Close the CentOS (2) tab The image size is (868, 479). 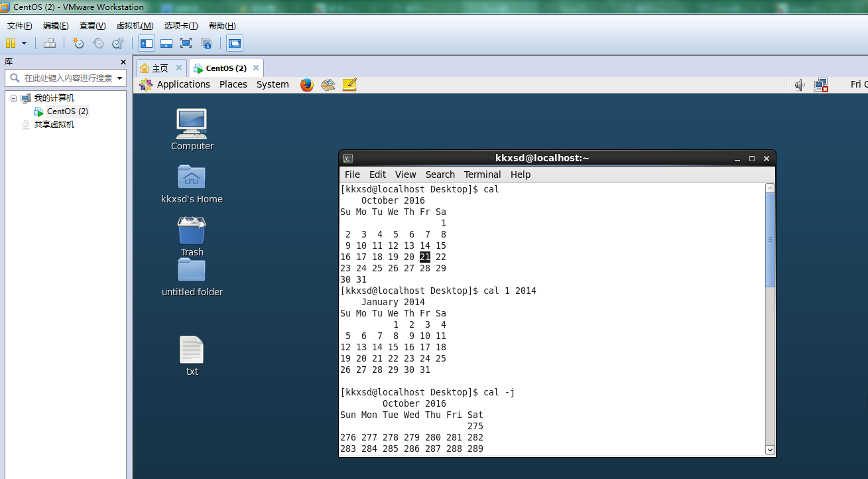click(256, 68)
